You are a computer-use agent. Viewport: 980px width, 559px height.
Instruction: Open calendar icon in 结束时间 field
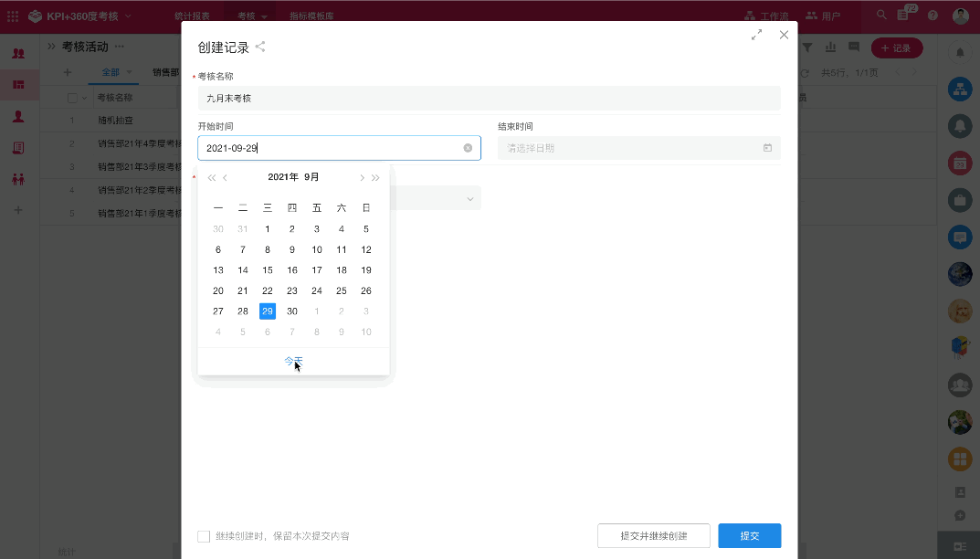coord(767,148)
